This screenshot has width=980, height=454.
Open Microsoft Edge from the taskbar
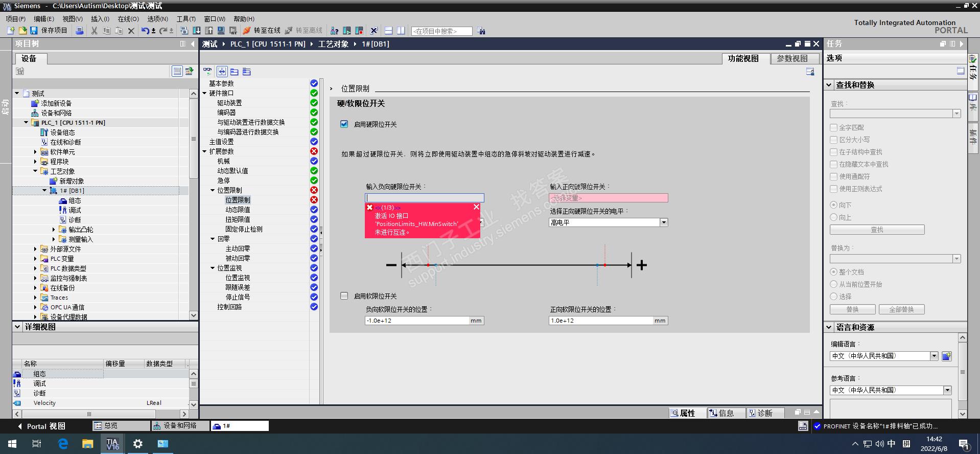(x=63, y=444)
